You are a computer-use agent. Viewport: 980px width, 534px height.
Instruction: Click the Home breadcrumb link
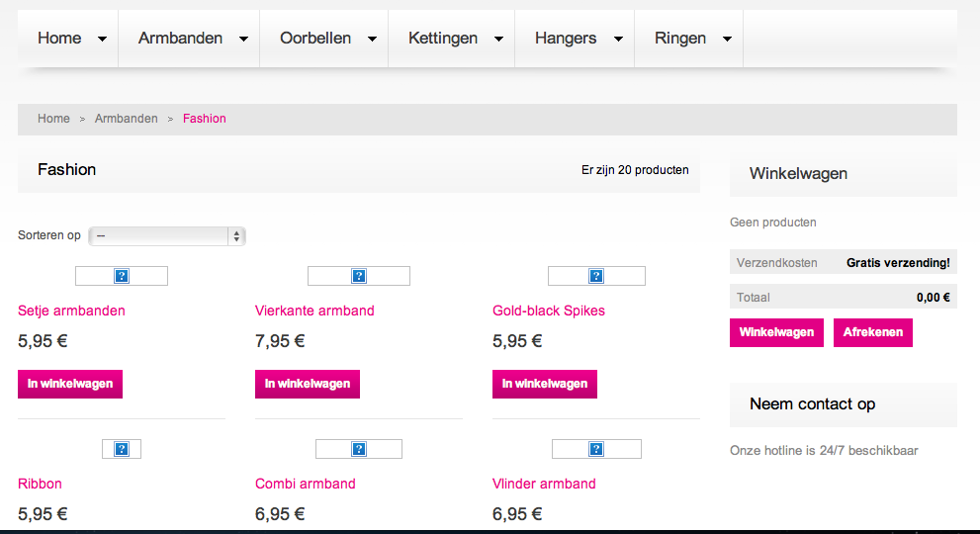coord(53,119)
